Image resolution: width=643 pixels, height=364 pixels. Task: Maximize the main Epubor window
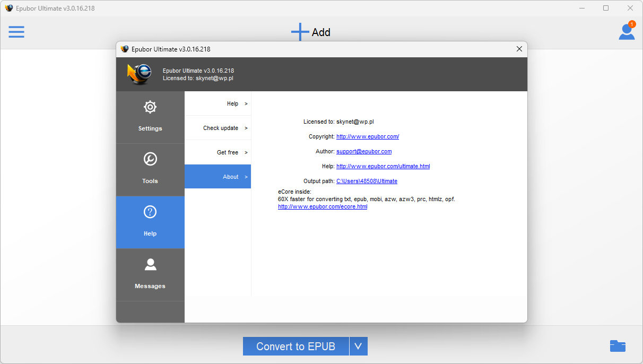[x=606, y=8]
